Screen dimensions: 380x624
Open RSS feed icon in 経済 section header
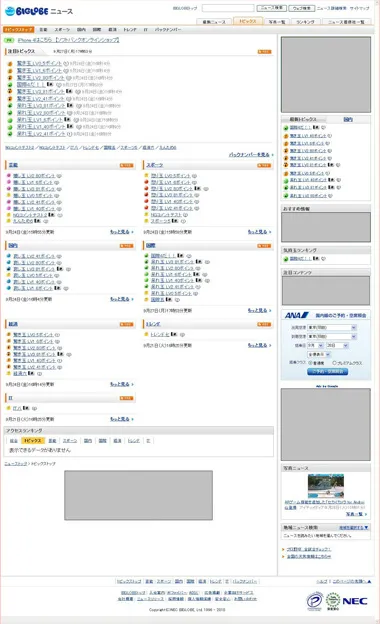click(127, 324)
